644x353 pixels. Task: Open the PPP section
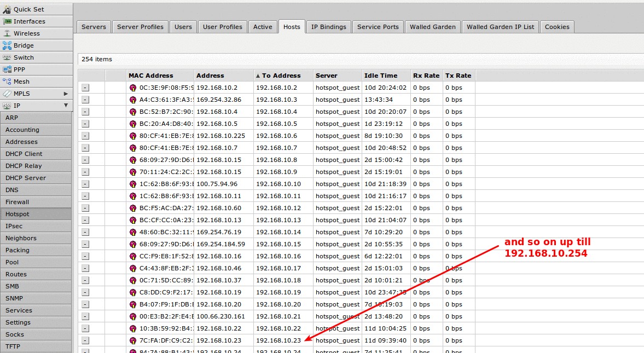pos(36,70)
